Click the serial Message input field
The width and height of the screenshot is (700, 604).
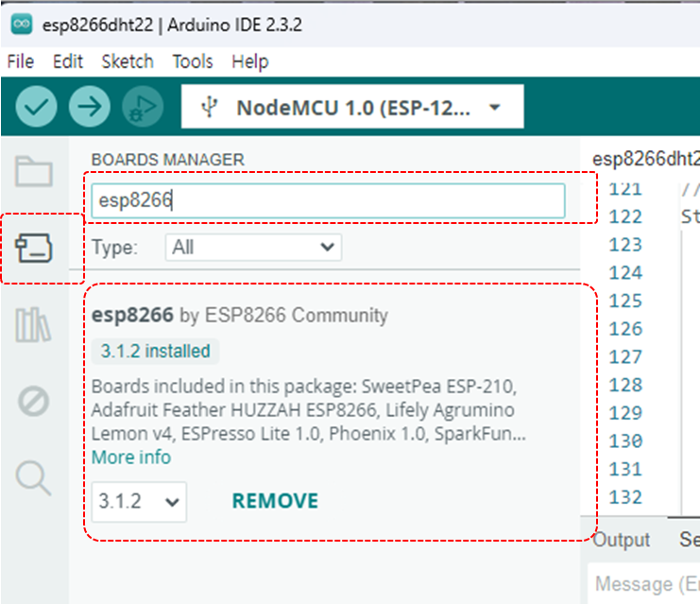pos(643,584)
